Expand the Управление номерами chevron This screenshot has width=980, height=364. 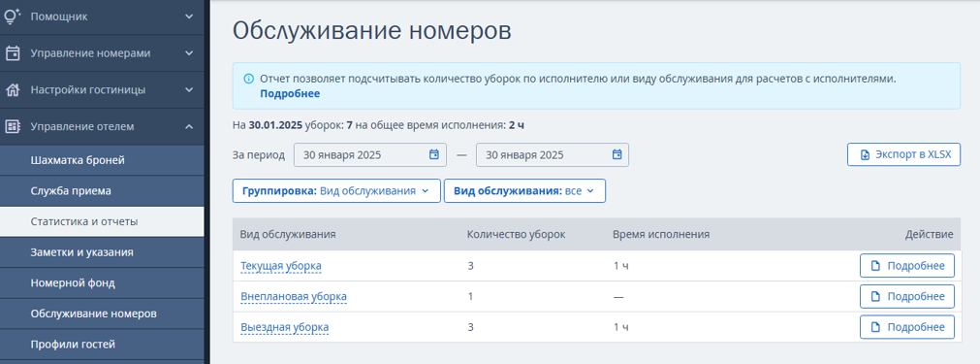click(189, 53)
